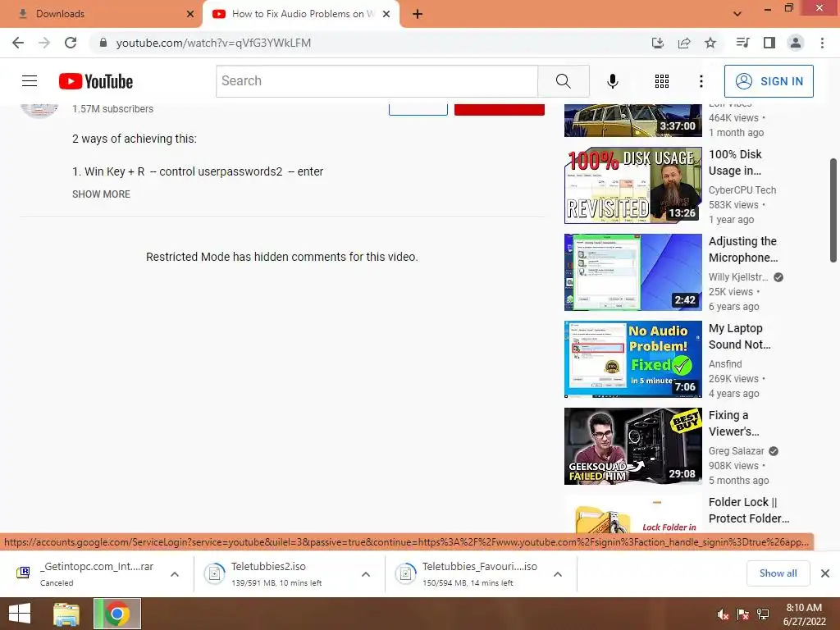Click the Fixing a Viewer's... video title
Viewport: 840px width, 630px height.
734,423
